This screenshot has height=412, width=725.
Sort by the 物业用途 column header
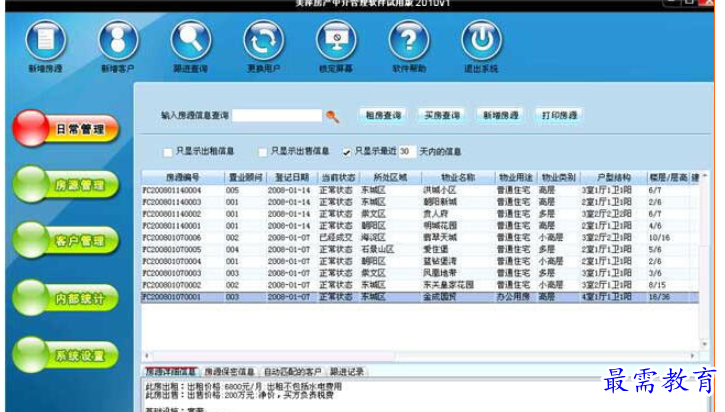pyautogui.click(x=516, y=178)
